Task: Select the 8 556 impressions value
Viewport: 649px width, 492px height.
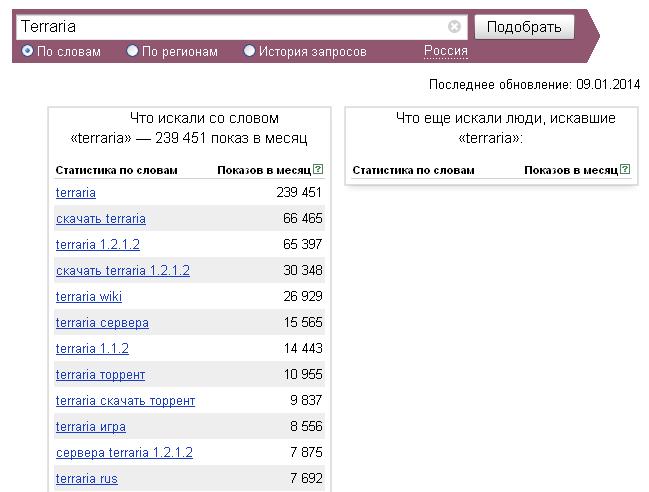Action: 306,426
